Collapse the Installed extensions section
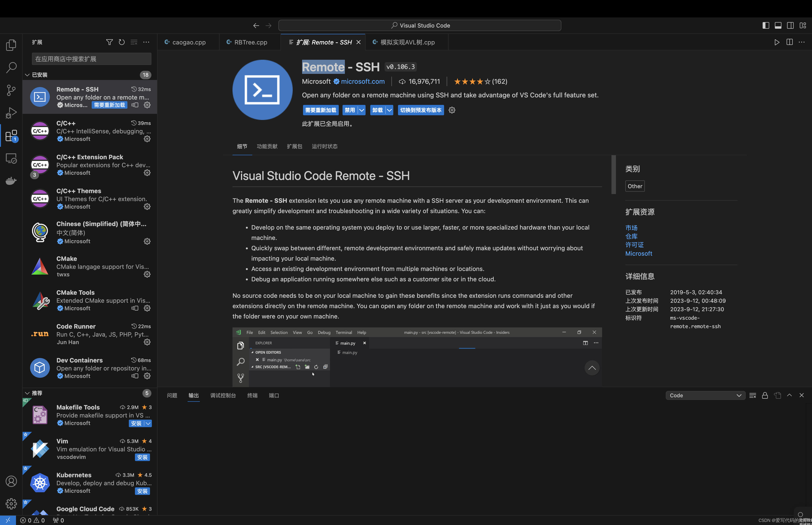Screen dimensions: 812x525 27,75
